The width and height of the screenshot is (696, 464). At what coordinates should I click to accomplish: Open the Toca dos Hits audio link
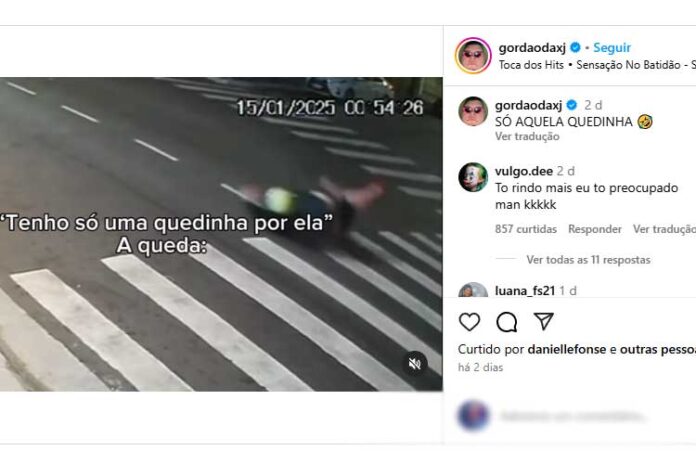tap(531, 65)
